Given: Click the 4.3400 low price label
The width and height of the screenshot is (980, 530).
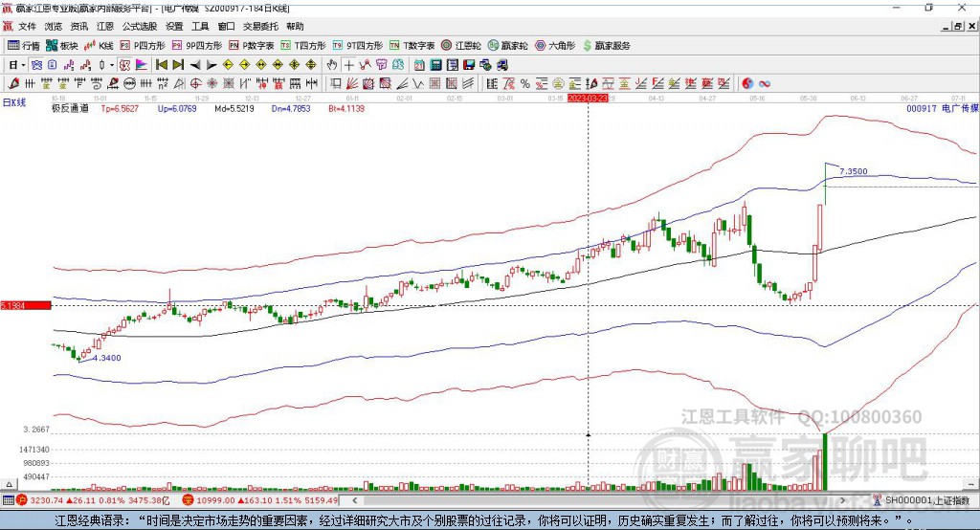Looking at the screenshot, I should click(x=107, y=358).
